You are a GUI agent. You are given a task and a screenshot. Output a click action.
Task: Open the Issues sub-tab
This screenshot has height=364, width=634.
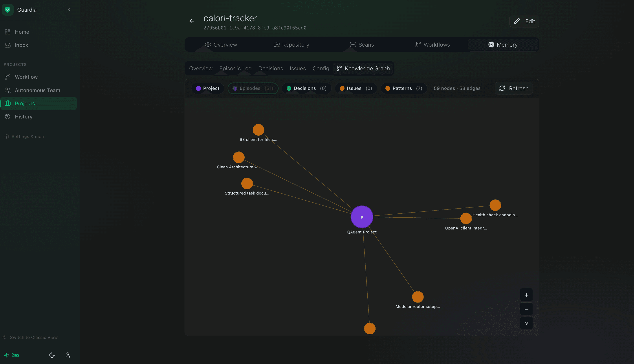pos(298,69)
